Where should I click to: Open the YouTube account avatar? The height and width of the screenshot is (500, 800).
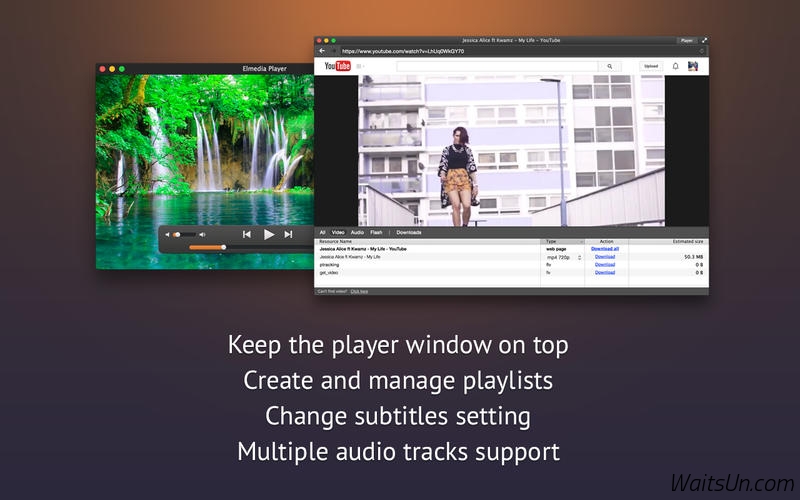tap(692, 66)
